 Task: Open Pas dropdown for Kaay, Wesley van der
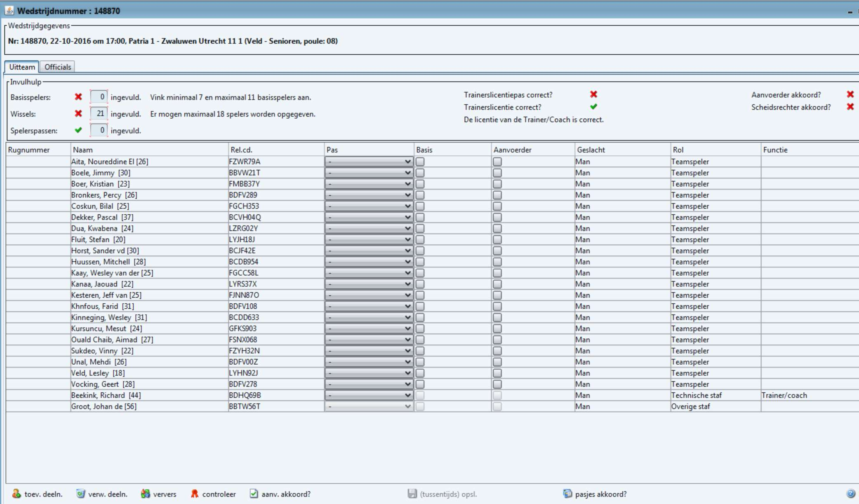click(369, 273)
